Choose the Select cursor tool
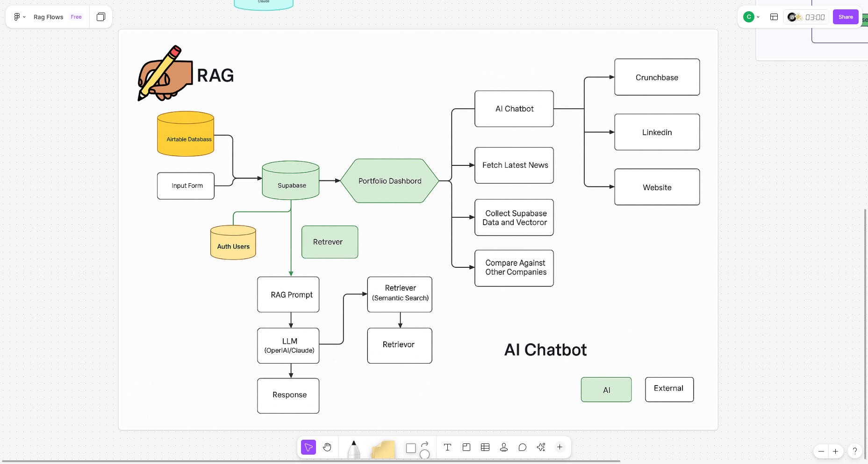The image size is (868, 464). (308, 447)
